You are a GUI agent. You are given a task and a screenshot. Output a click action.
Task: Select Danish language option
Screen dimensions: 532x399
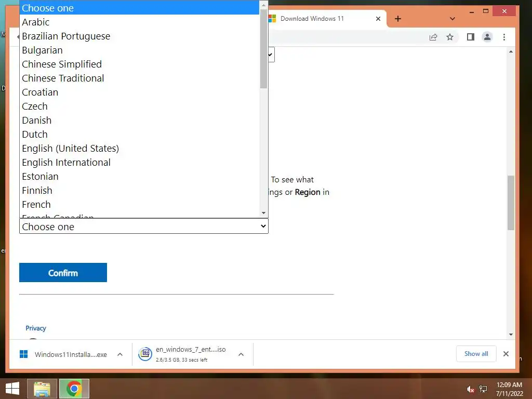tap(139, 121)
